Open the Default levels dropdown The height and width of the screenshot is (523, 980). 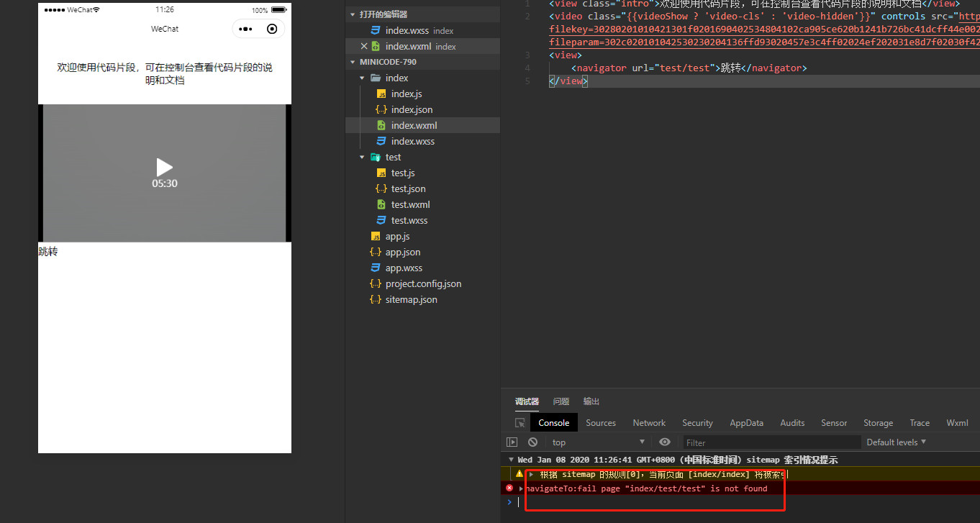point(897,442)
